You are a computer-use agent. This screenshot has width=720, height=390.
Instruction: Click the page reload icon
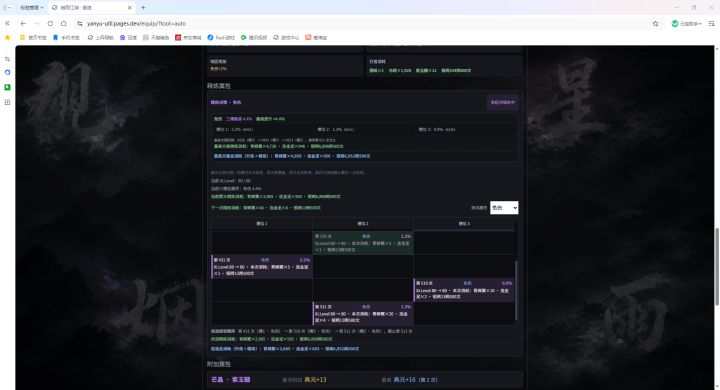click(x=50, y=23)
